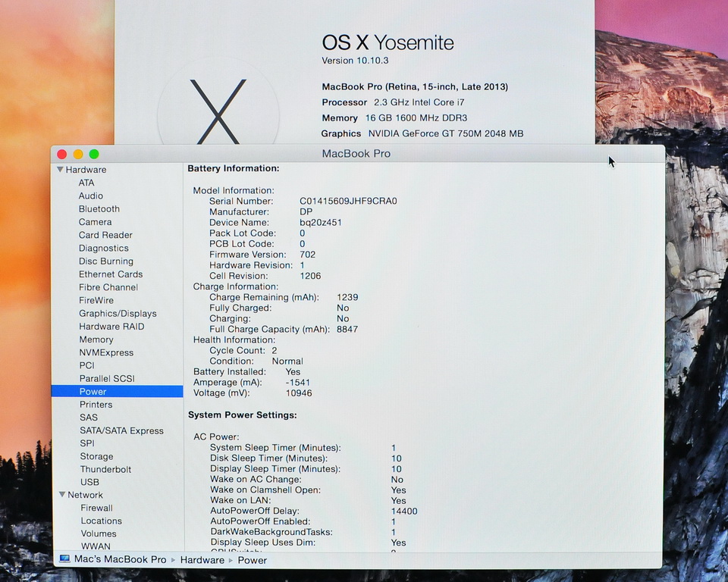This screenshot has height=582, width=728.
Task: Select Audio in the sidebar
Action: [90, 196]
